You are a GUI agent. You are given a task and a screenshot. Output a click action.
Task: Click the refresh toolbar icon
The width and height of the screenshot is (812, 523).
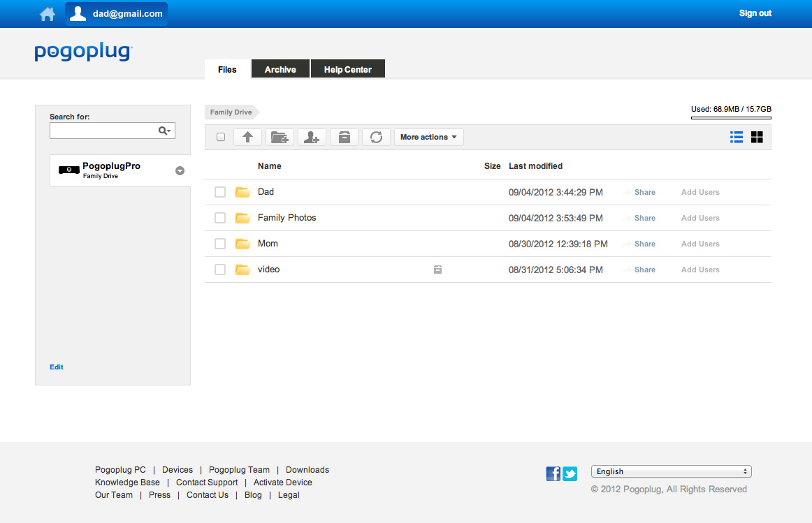click(x=376, y=138)
